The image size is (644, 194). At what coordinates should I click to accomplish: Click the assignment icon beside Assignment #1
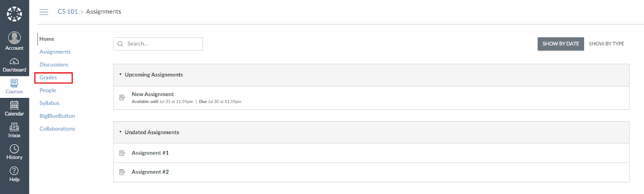pyautogui.click(x=122, y=153)
